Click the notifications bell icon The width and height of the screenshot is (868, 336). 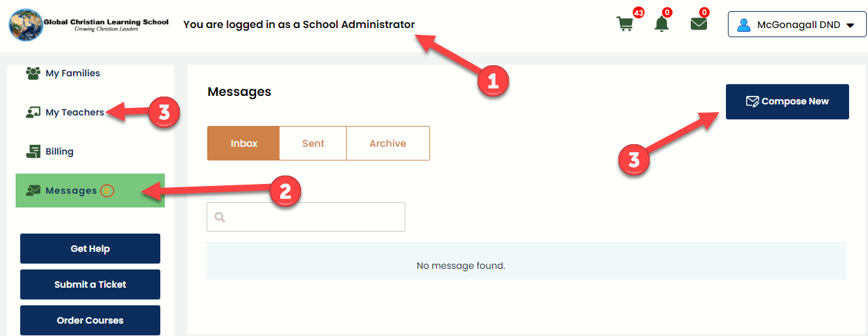coord(661,25)
